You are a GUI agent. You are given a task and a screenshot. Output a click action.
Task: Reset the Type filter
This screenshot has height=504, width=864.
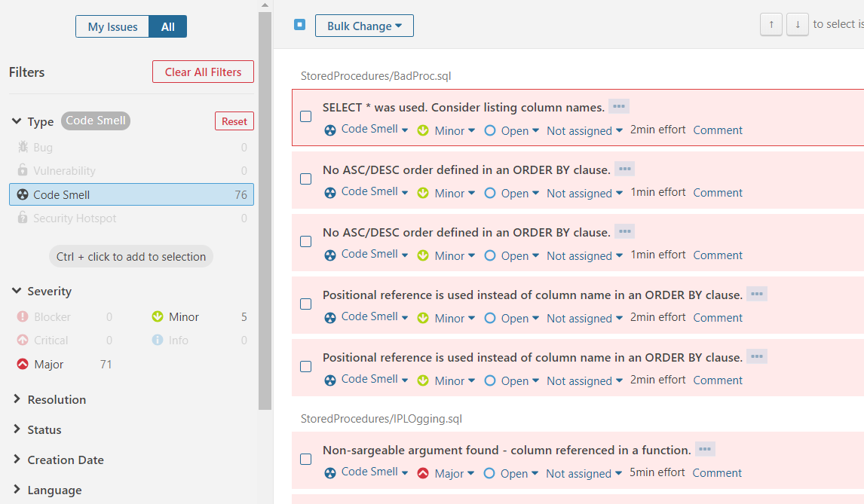click(x=234, y=121)
